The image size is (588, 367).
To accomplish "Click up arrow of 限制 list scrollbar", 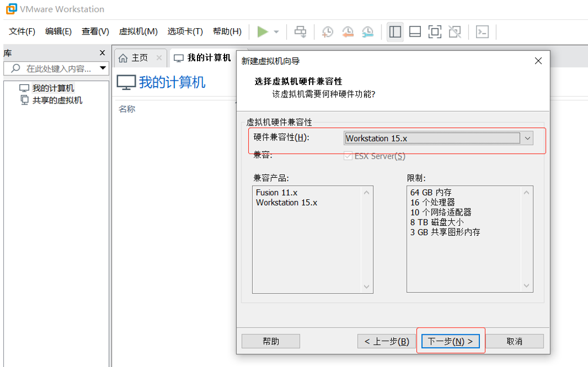I will click(x=527, y=193).
